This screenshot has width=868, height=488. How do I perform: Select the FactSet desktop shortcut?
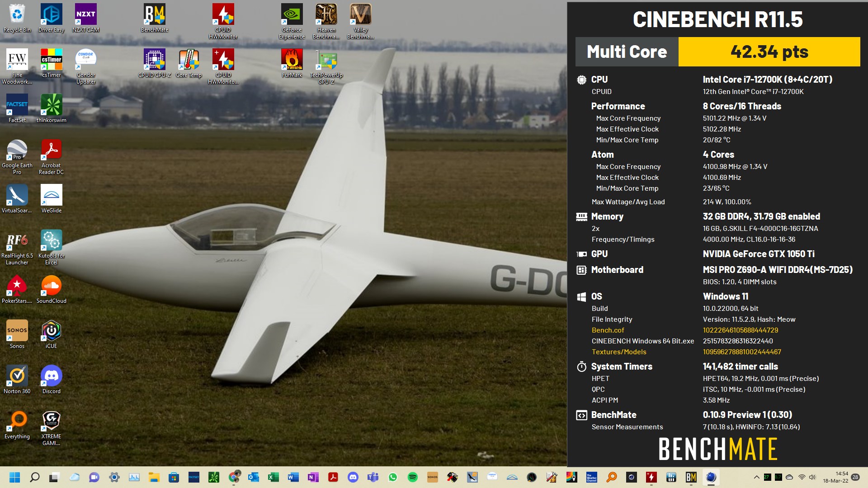tap(17, 109)
